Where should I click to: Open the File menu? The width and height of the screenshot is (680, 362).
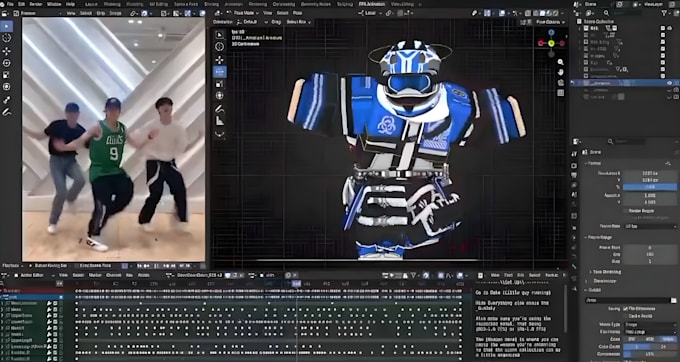[10, 4]
